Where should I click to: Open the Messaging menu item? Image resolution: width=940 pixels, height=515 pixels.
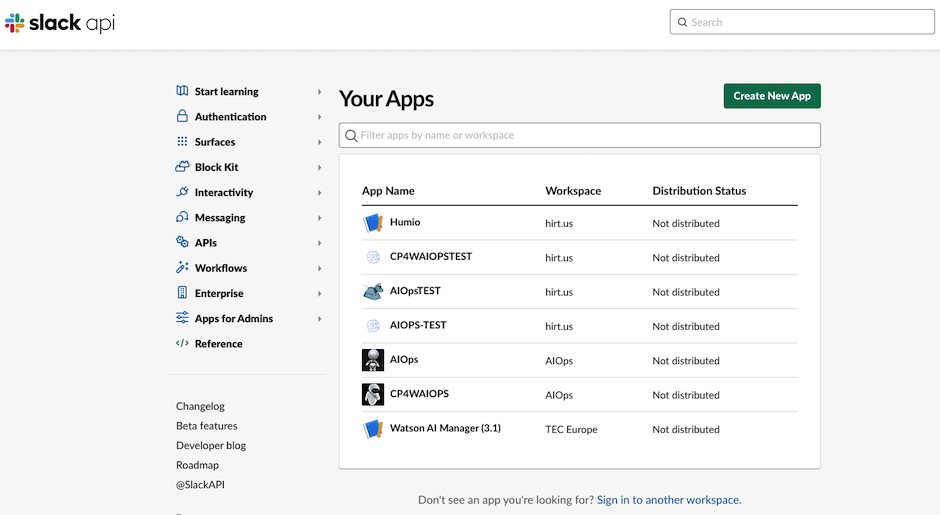click(220, 218)
